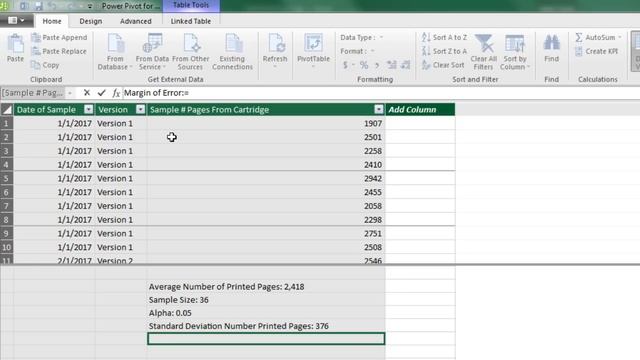Select all using table corner button
Image resolution: width=640 pixels, height=360 pixels.
(7, 109)
